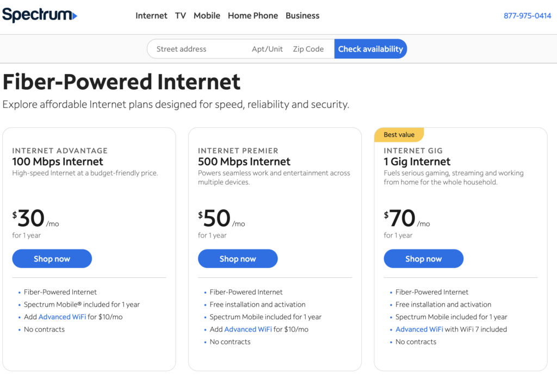Viewport: 557px width, 392px height.
Task: Open the Home Phone menu item
Action: tap(253, 16)
